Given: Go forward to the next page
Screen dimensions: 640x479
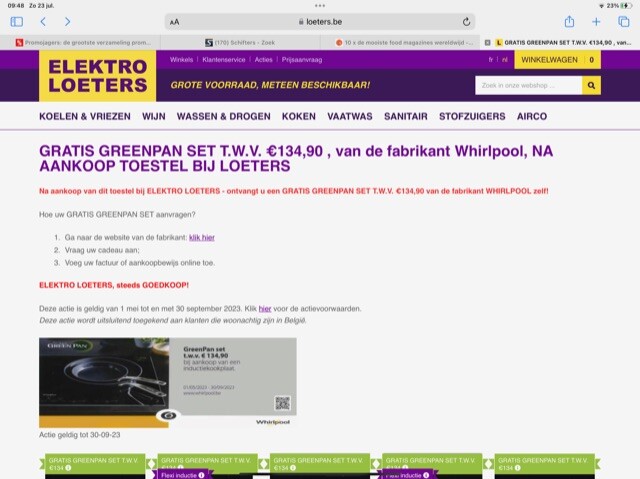Looking at the screenshot, I should (67, 22).
